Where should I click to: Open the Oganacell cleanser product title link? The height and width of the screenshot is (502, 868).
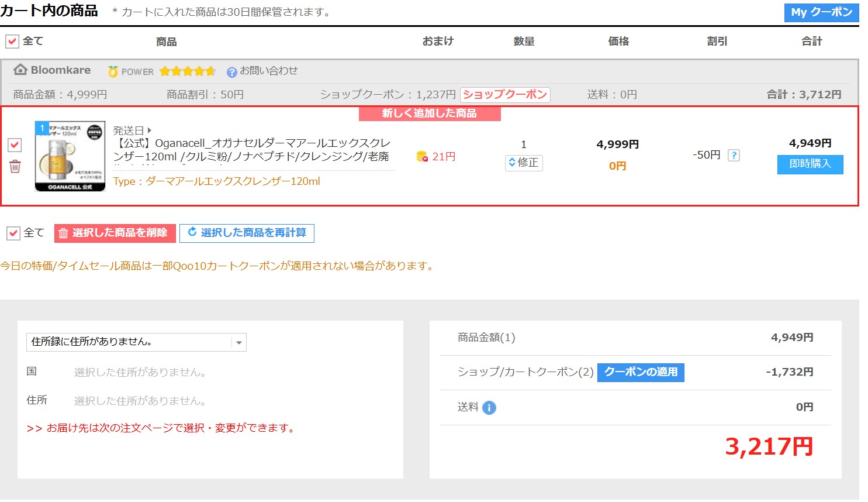click(x=251, y=150)
